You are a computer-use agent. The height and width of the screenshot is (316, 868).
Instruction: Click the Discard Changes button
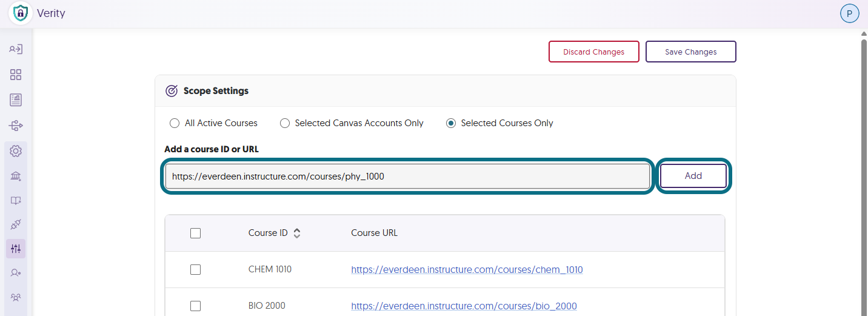click(x=594, y=52)
